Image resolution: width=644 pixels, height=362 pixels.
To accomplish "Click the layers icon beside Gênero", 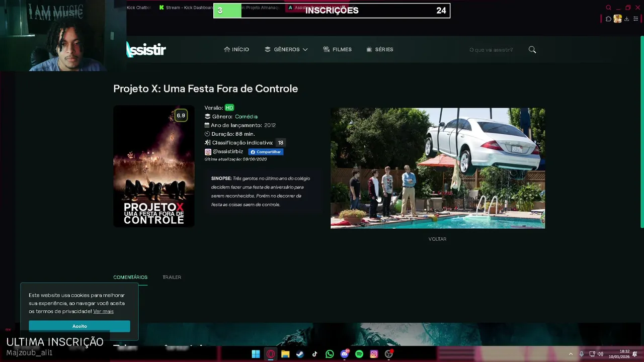I will click(x=207, y=117).
